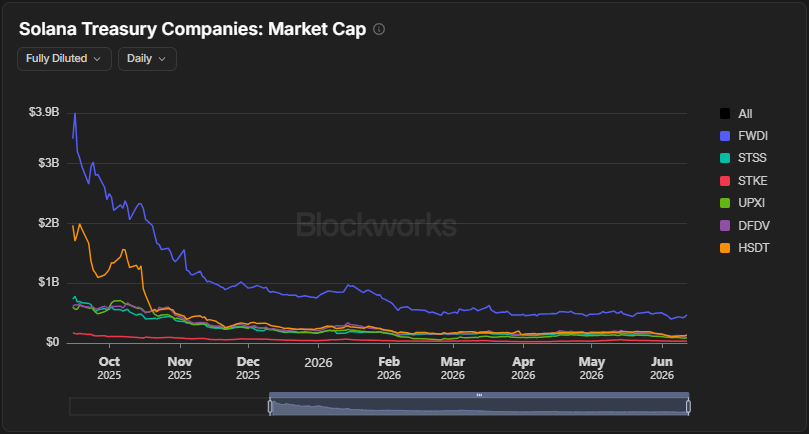
Task: Click the UPXI green legend swatch
Action: click(725, 203)
